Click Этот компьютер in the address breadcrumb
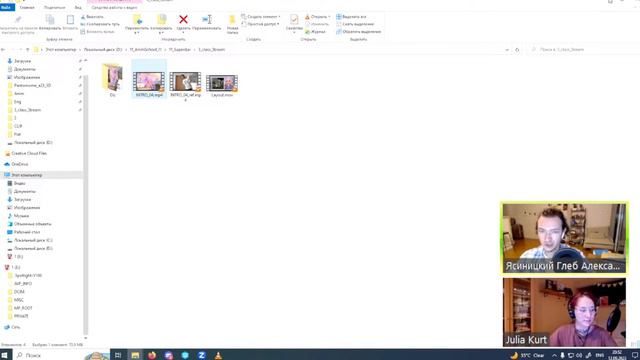The width and height of the screenshot is (640, 360). [x=61, y=49]
